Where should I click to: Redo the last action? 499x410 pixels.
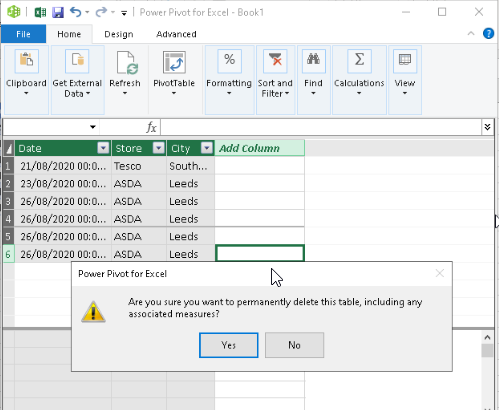pos(101,12)
